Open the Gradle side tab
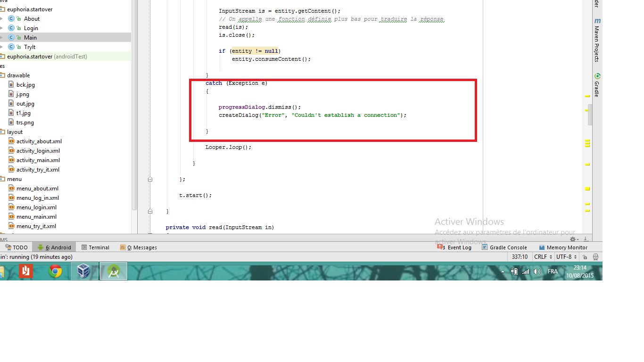 click(x=597, y=85)
